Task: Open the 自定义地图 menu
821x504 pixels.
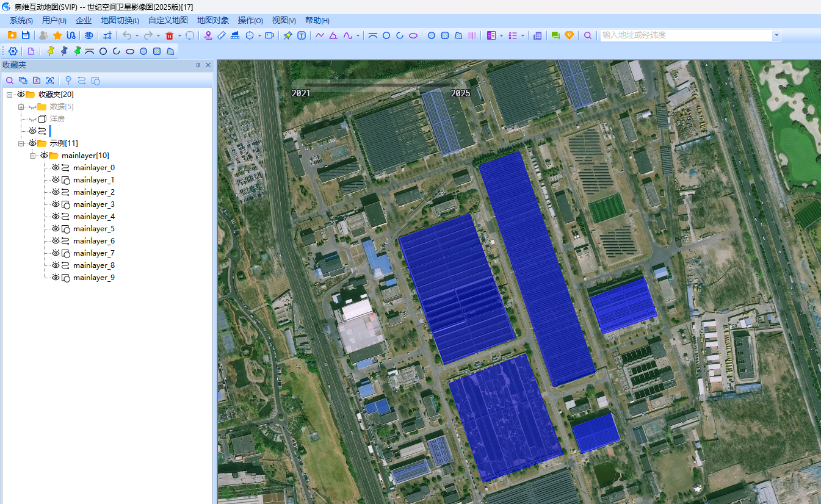Action: pyautogui.click(x=168, y=21)
